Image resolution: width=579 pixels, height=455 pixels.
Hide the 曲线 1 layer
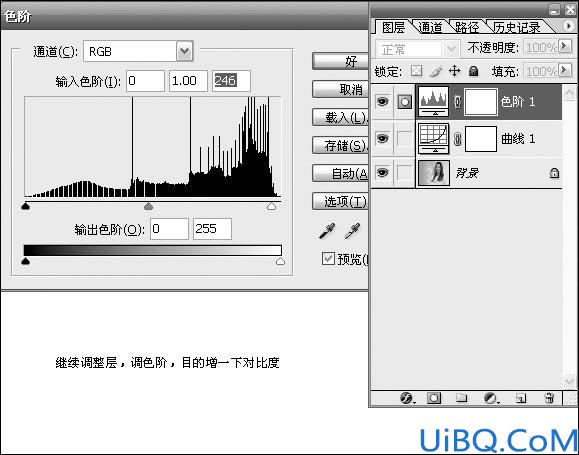click(383, 138)
